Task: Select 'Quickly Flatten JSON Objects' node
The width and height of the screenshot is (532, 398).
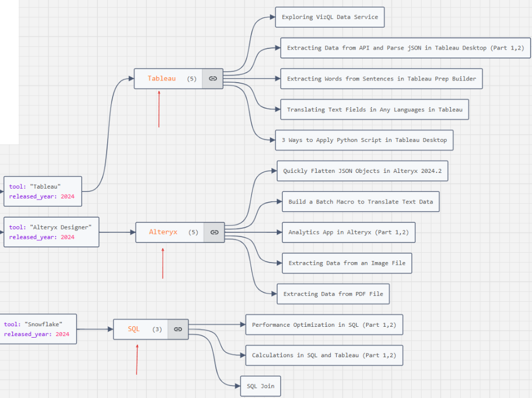Action: [x=362, y=171]
